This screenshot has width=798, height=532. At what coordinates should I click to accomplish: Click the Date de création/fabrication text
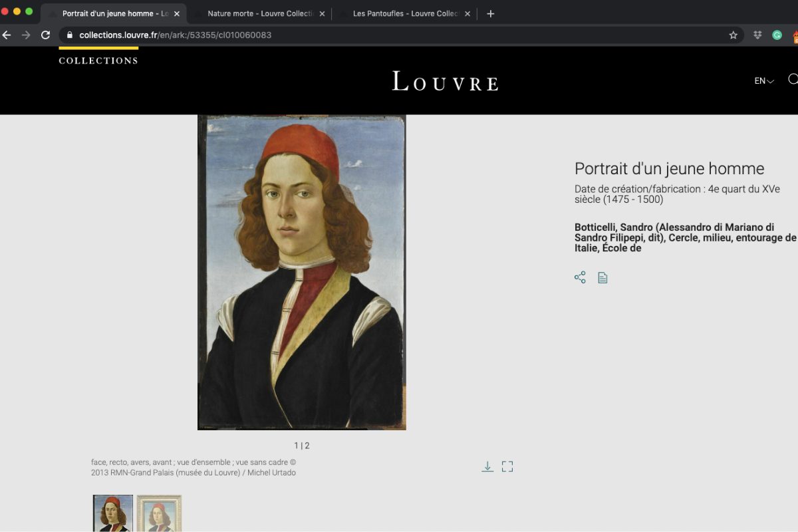coord(678,194)
